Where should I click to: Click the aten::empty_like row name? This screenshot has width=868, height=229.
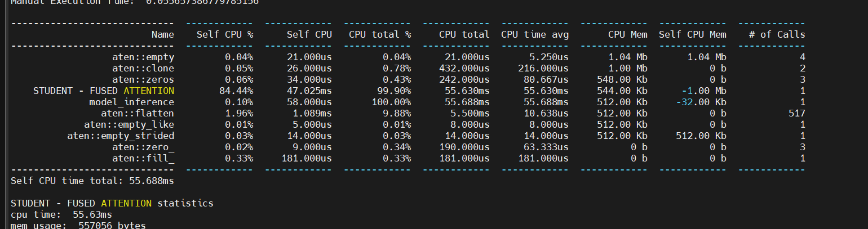click(x=129, y=125)
